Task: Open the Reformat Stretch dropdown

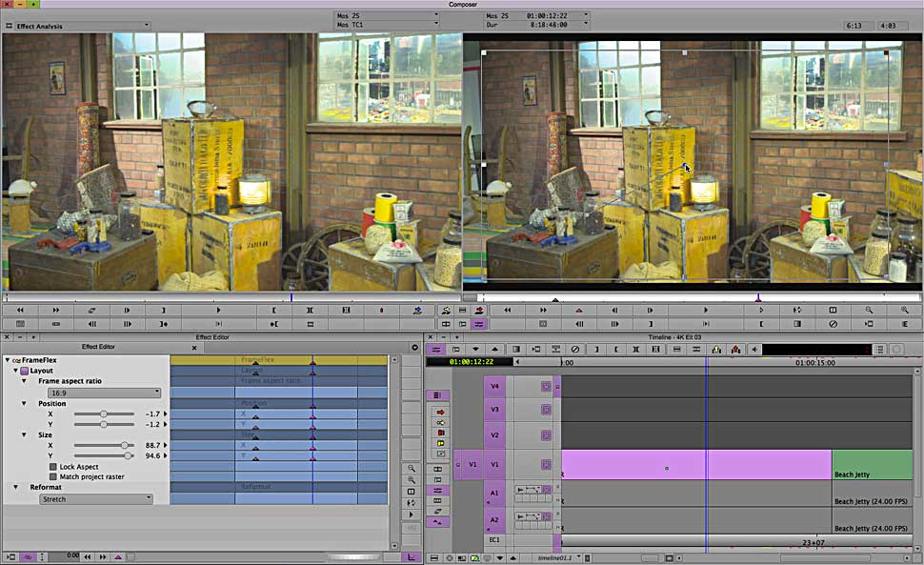Action: pos(95,498)
